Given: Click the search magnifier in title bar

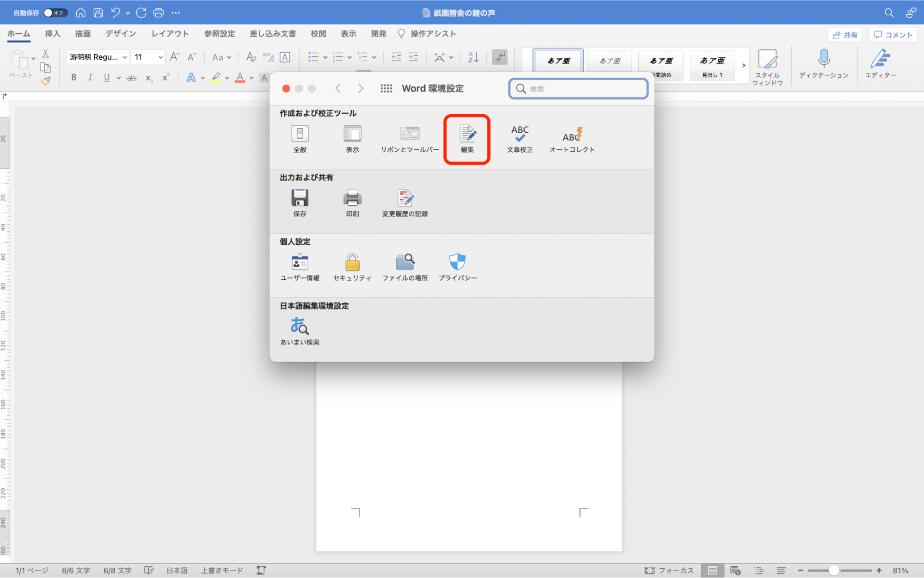Looking at the screenshot, I should point(889,12).
